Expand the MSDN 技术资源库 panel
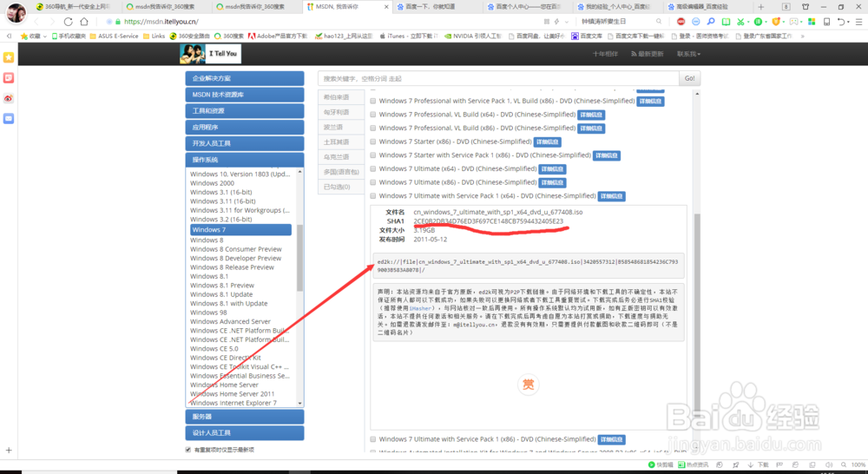Screen dimensions: 868x474 245,95
